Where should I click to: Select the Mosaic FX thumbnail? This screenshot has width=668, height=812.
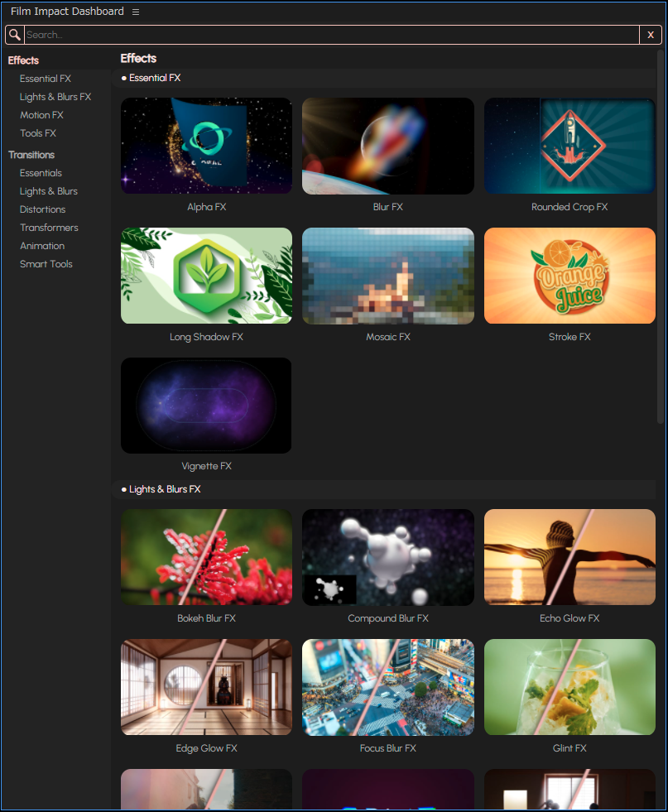[388, 276]
